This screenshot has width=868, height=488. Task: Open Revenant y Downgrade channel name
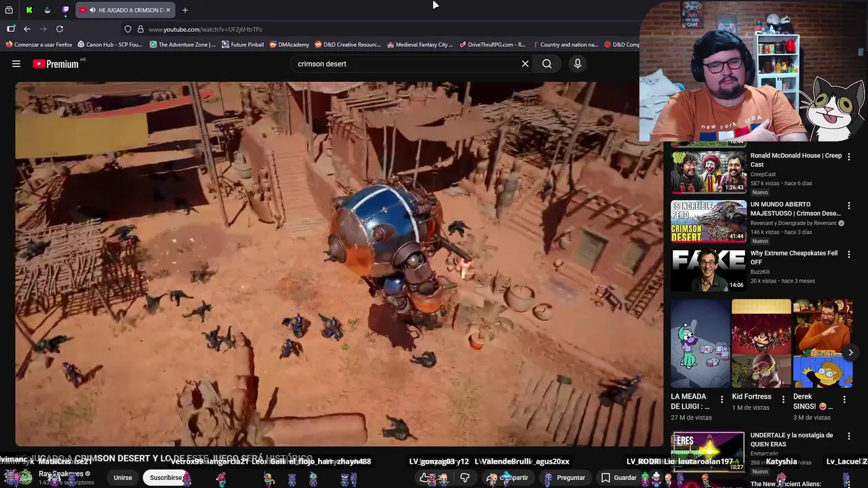pos(793,223)
